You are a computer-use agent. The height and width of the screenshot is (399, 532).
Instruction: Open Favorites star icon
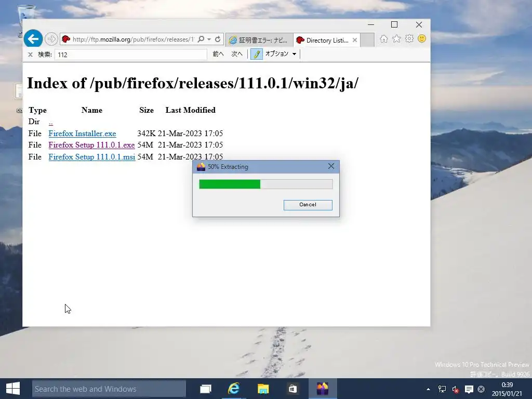point(396,38)
